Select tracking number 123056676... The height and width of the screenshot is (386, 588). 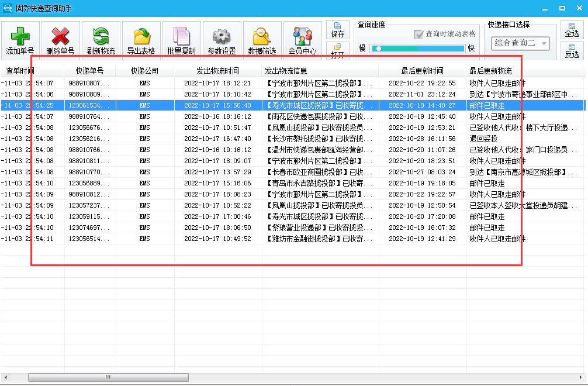tap(89, 127)
